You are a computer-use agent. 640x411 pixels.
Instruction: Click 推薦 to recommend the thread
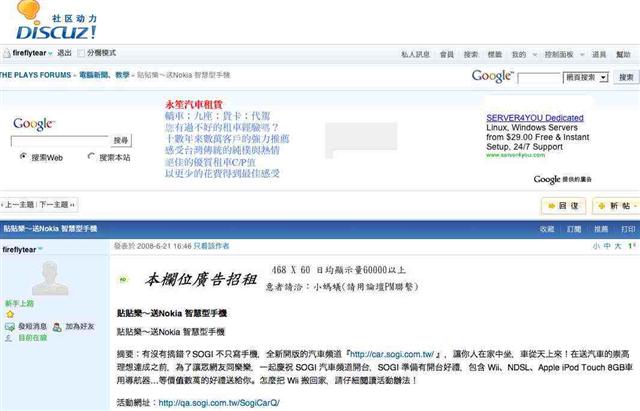(601, 229)
